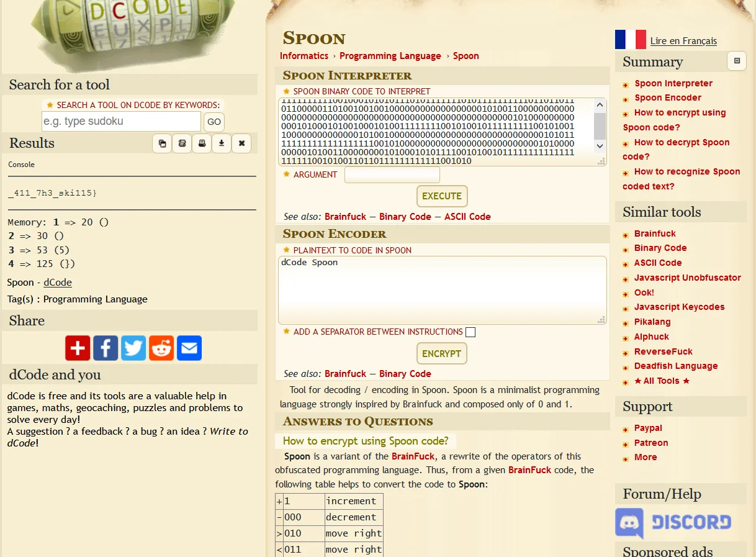The image size is (756, 557).
Task: Share the page by email icon
Action: click(189, 348)
